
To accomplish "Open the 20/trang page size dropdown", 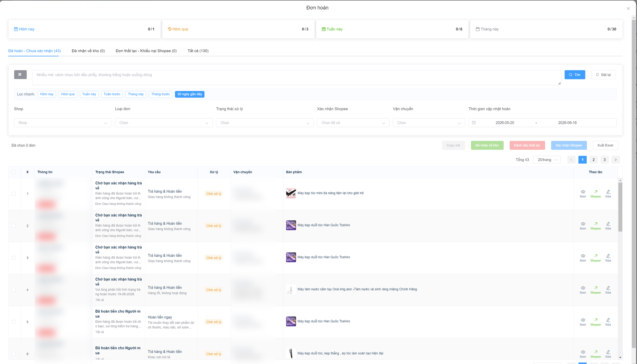I will (547, 160).
